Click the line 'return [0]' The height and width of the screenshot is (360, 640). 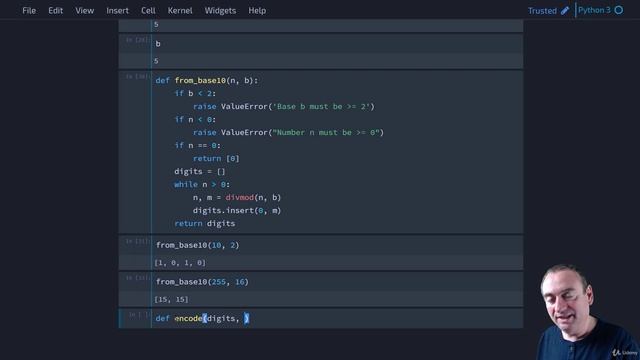click(216, 158)
